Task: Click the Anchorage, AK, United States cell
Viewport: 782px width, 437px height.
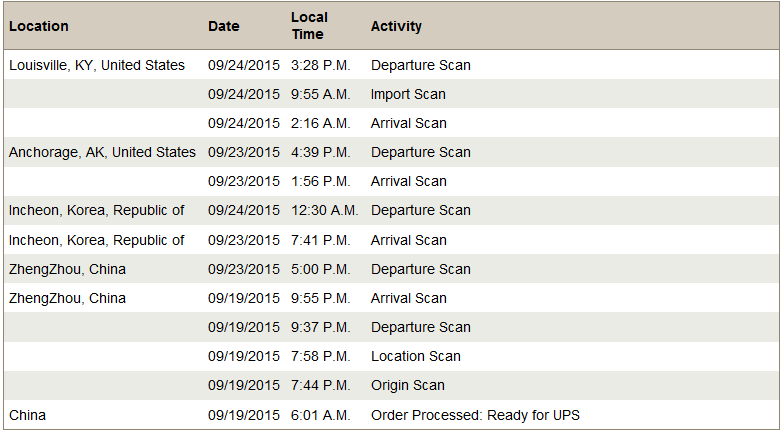Action: (102, 152)
